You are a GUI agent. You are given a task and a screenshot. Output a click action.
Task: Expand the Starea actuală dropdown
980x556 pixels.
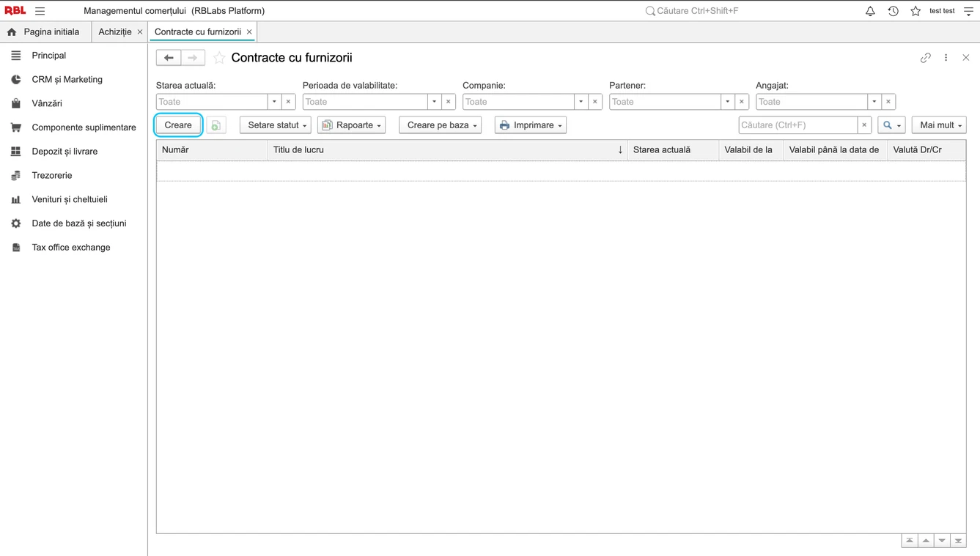274,102
